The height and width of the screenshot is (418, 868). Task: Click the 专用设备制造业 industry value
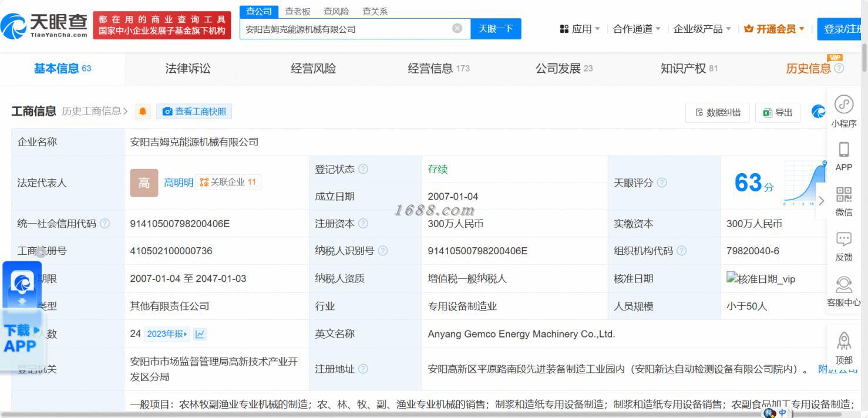(462, 306)
